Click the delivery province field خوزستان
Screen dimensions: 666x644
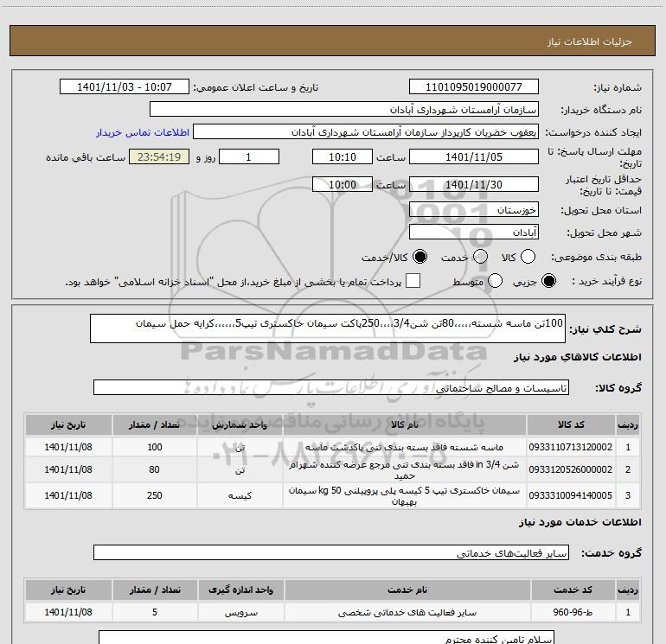point(474,210)
